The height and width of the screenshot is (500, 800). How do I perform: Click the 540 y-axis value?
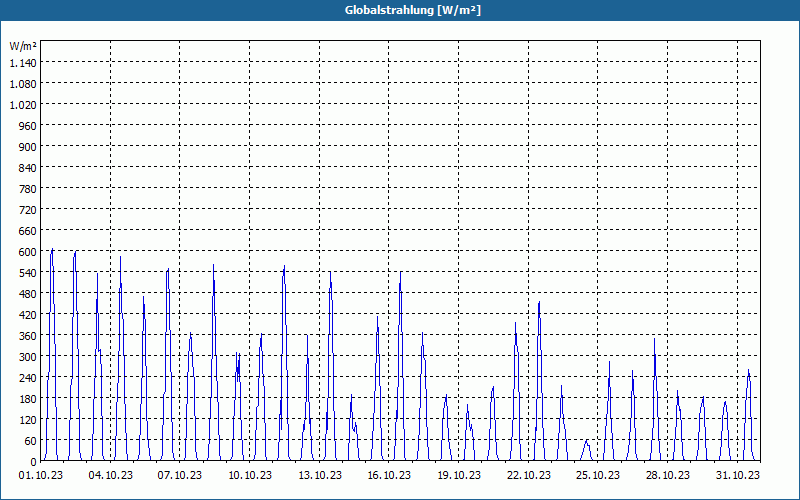28,272
